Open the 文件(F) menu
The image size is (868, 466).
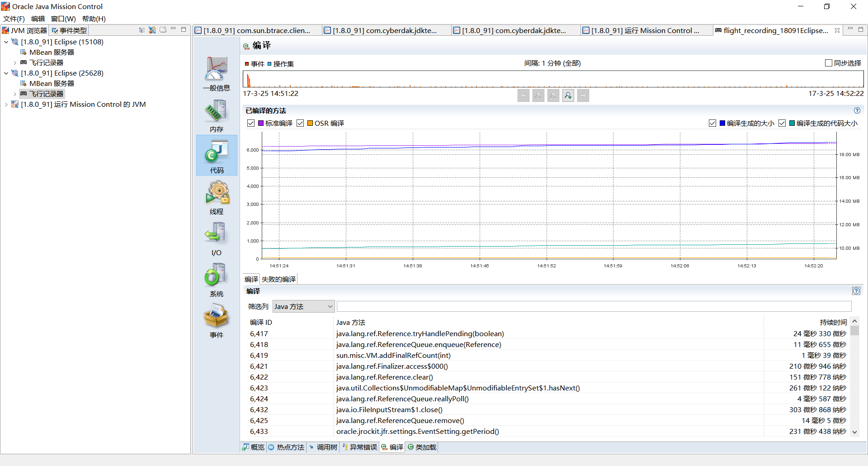(x=14, y=19)
